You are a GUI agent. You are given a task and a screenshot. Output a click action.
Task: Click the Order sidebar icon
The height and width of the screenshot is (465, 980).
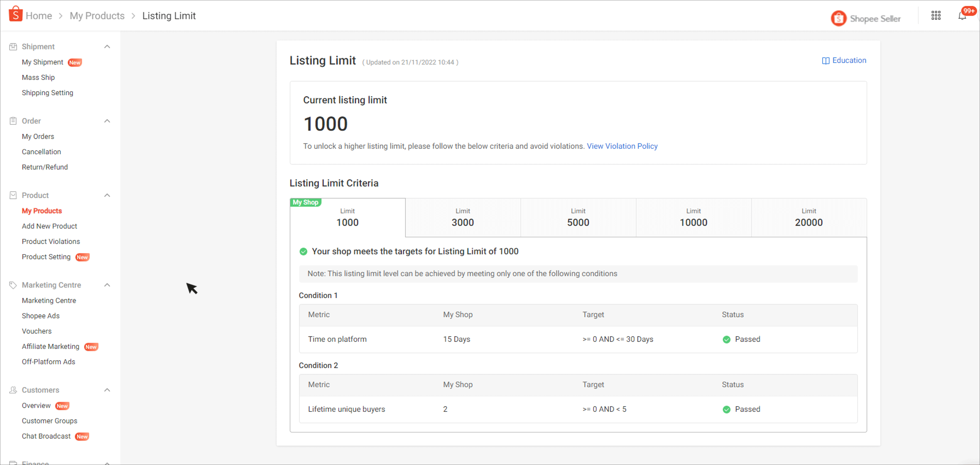point(13,121)
